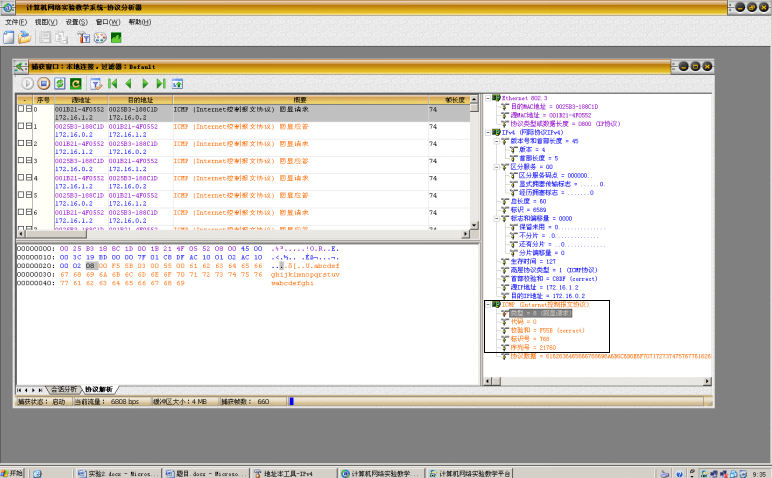
Task: Select the 生存时间 tree item
Action: point(533,261)
